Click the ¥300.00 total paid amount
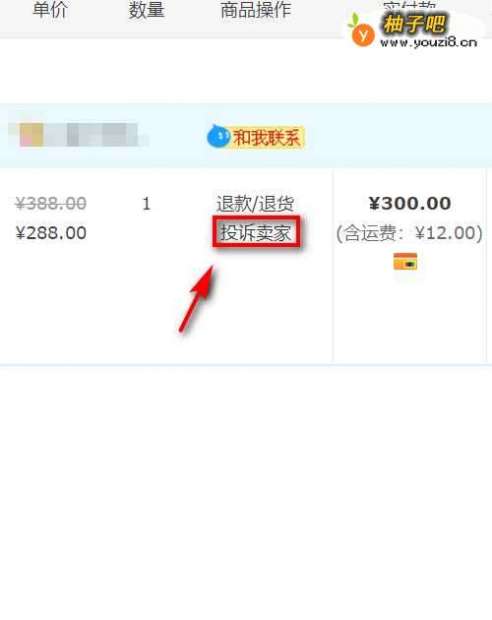This screenshot has height=620, width=492. click(410, 203)
